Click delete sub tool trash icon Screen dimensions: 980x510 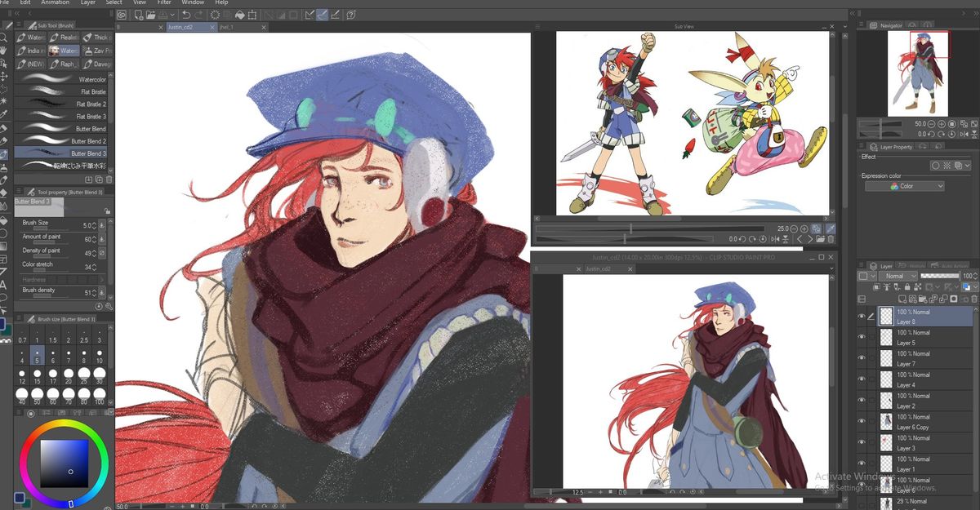108,179
